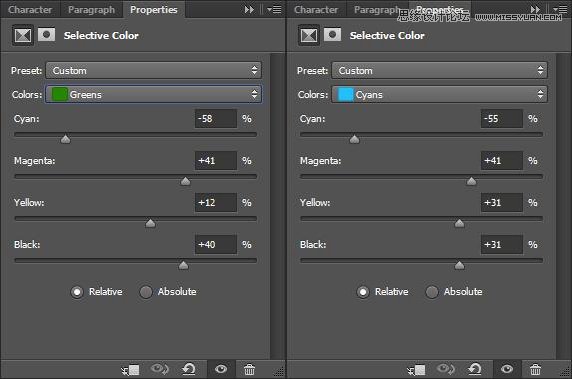Toggle layer visibility eye in left panel

(x=221, y=370)
